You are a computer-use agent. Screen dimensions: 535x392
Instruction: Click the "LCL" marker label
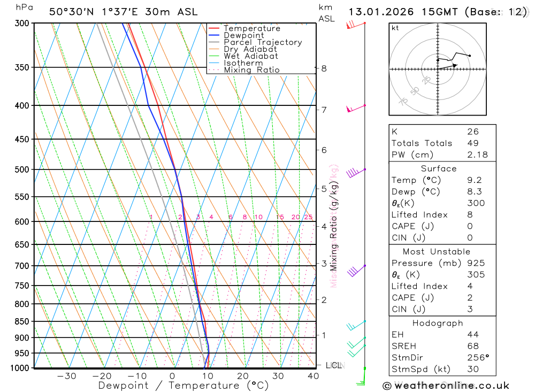click(x=334, y=365)
